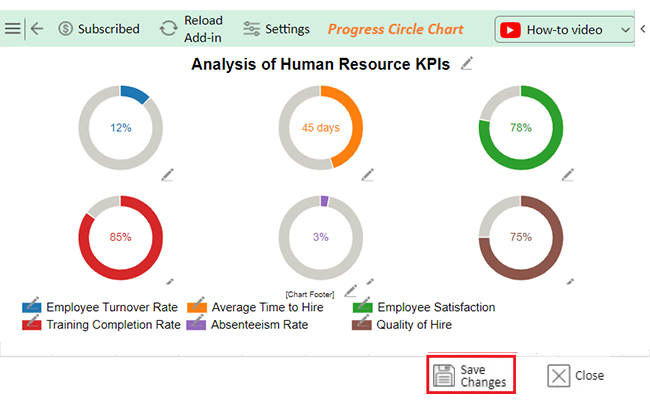This screenshot has height=404, width=650.
Task: Click the Subscribed label
Action: click(109, 29)
